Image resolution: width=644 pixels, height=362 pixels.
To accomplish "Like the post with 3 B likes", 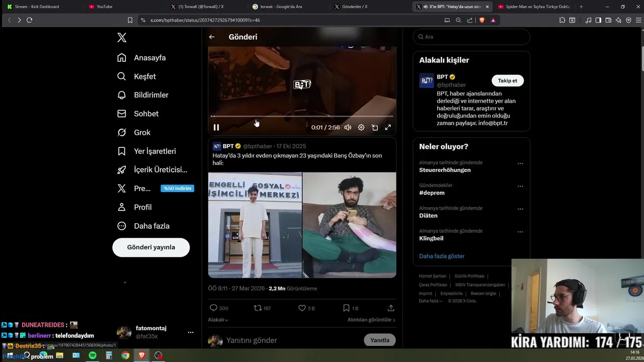I will point(306,308).
